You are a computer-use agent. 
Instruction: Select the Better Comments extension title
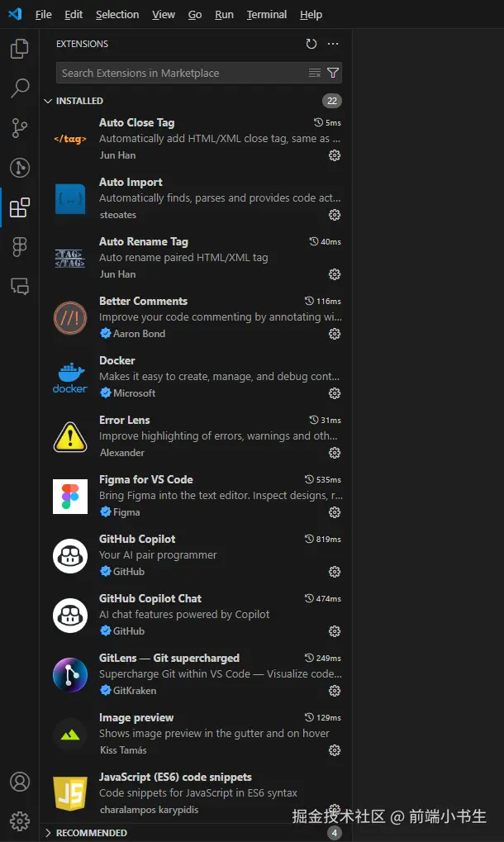coord(143,302)
